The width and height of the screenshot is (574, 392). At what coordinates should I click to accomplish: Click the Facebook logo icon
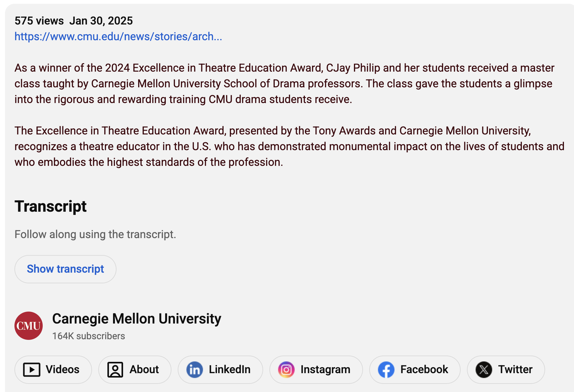[386, 369]
